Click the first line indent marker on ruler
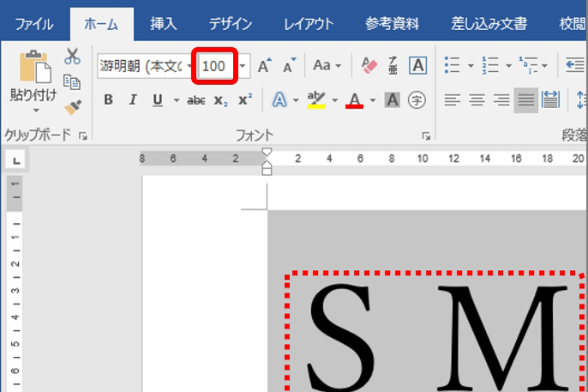The height and width of the screenshot is (392, 588). pos(267,153)
